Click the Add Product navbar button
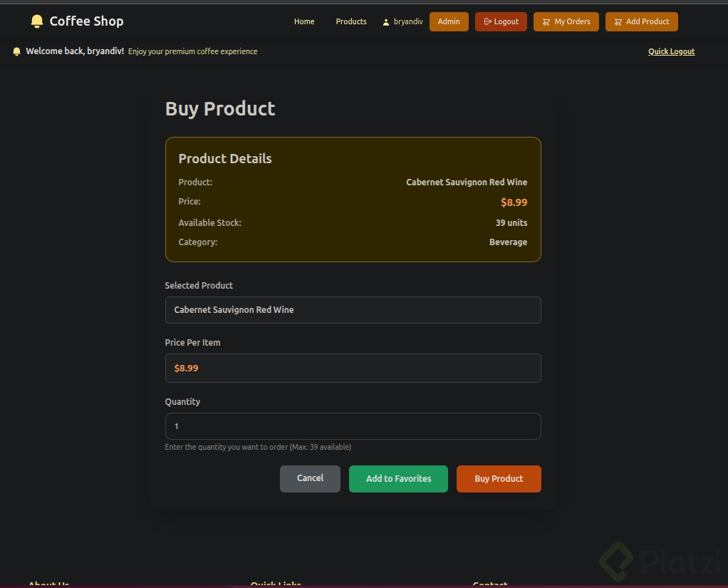This screenshot has width=728, height=588. point(641,22)
